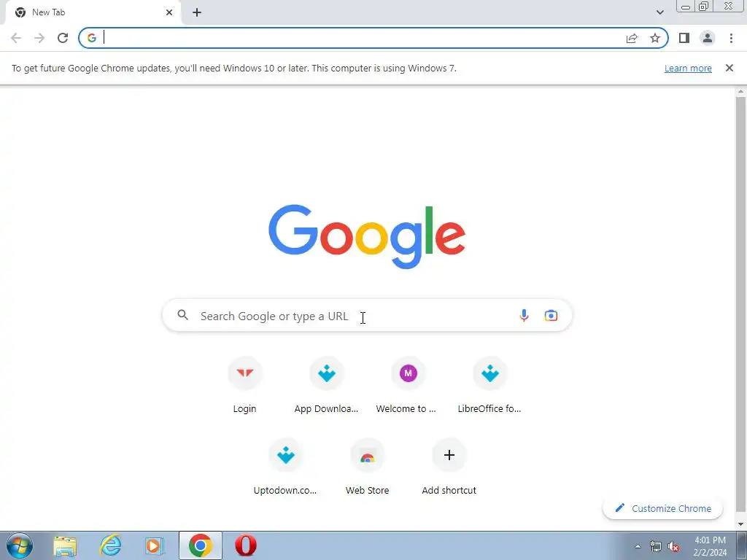Image resolution: width=747 pixels, height=560 pixels.
Task: Open the profile avatar button
Action: 708,38
